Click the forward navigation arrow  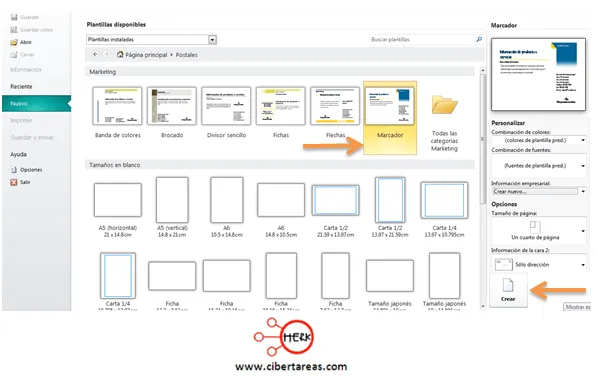(107, 55)
